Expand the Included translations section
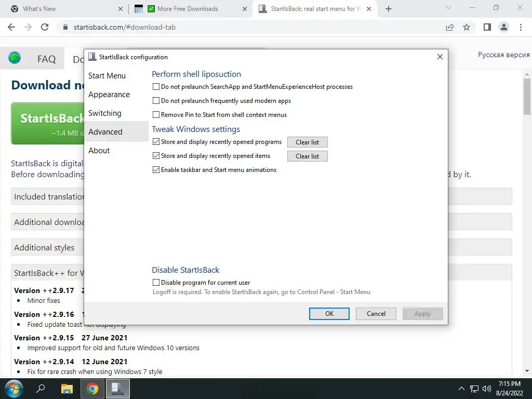Viewport: 532px width, 399px height. pyautogui.click(x=47, y=196)
